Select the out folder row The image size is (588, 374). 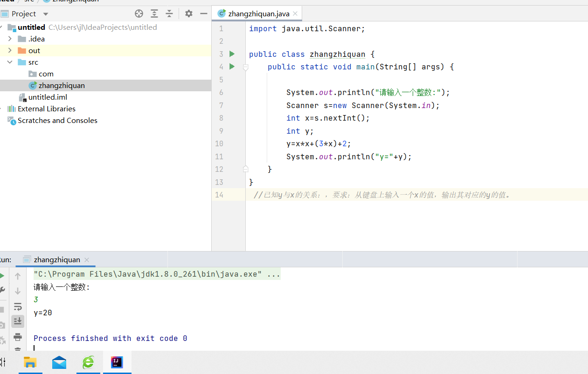point(105,50)
